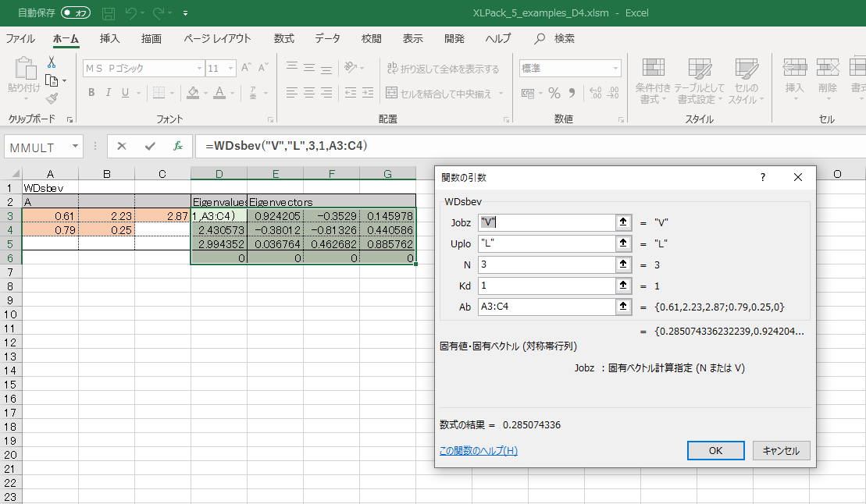This screenshot has height=504, width=866.
Task: Click the insert function fx icon
Action: (178, 146)
